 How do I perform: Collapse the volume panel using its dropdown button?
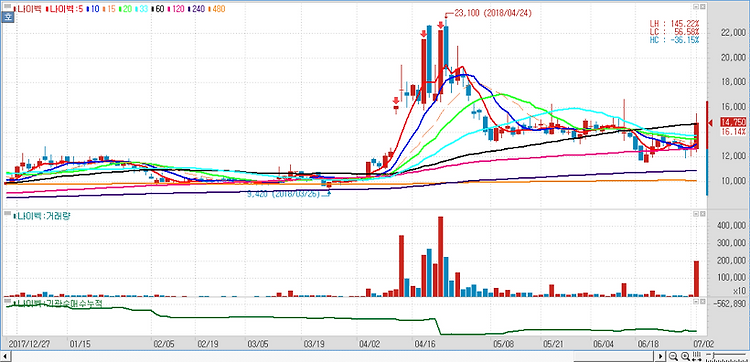coord(696,214)
